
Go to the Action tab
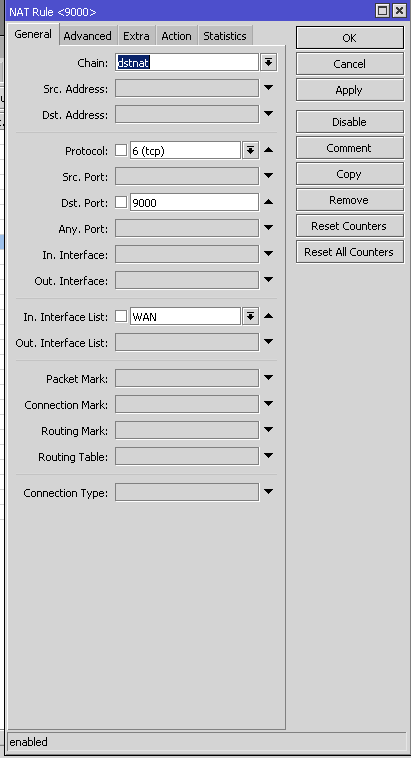(x=176, y=36)
